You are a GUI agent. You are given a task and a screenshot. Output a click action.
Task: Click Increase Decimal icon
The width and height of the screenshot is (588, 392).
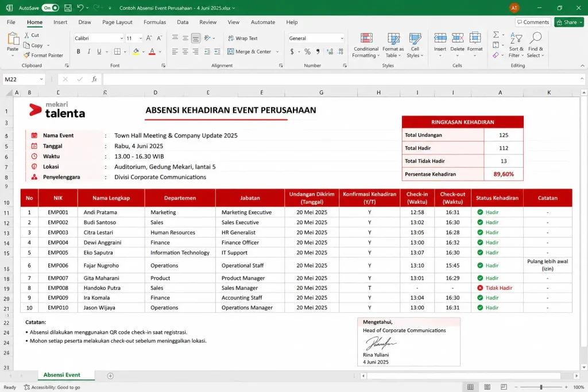330,52
